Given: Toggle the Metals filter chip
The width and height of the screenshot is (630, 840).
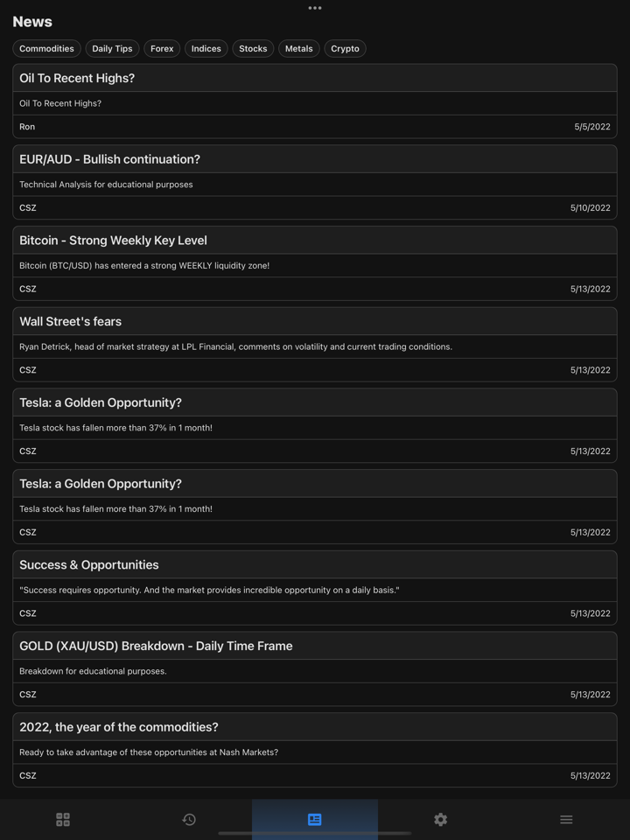Looking at the screenshot, I should (x=298, y=48).
